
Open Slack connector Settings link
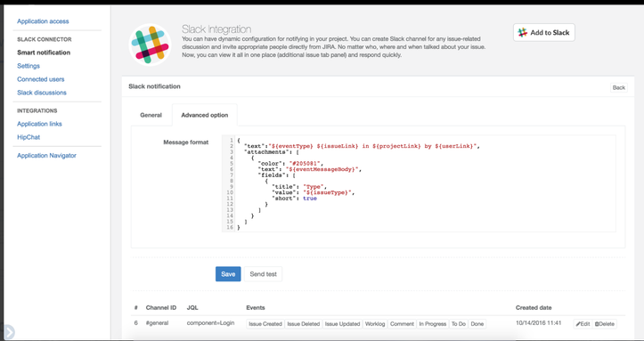click(x=29, y=66)
